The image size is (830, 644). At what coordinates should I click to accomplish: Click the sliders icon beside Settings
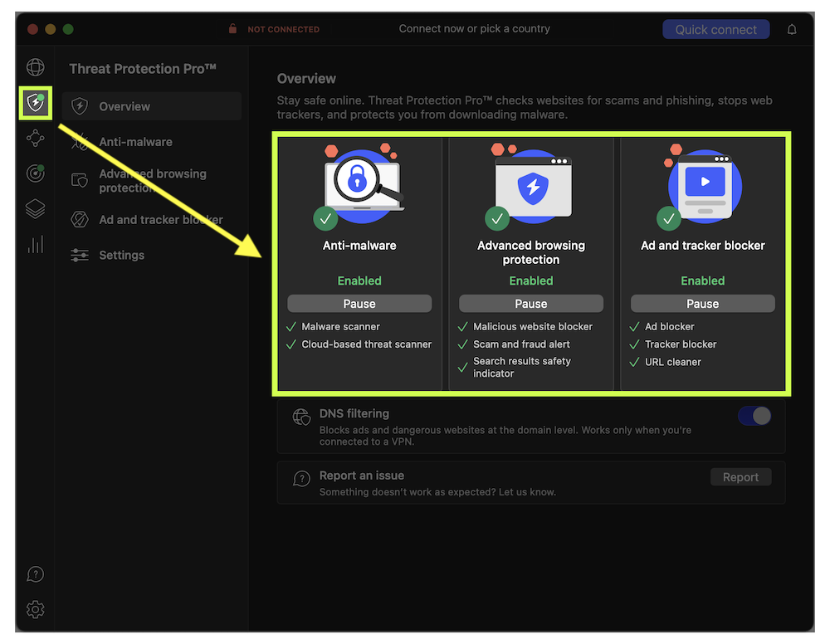coord(80,255)
